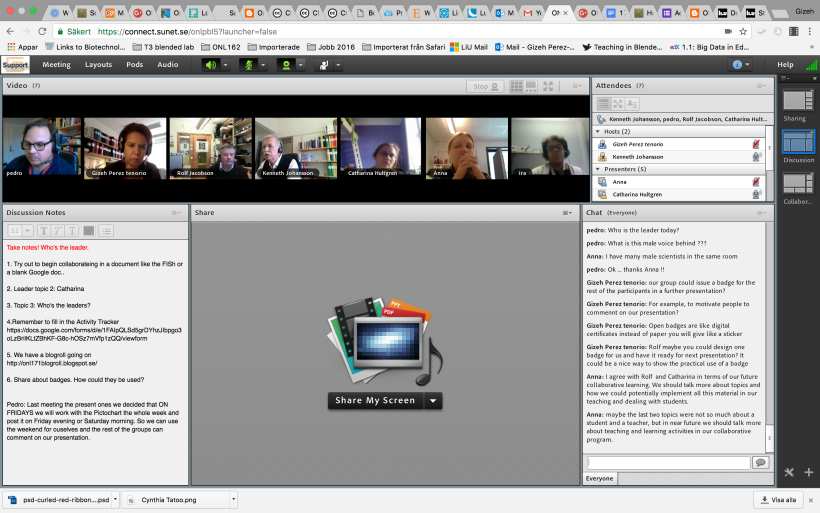Click the green connection status bars

coord(812,65)
